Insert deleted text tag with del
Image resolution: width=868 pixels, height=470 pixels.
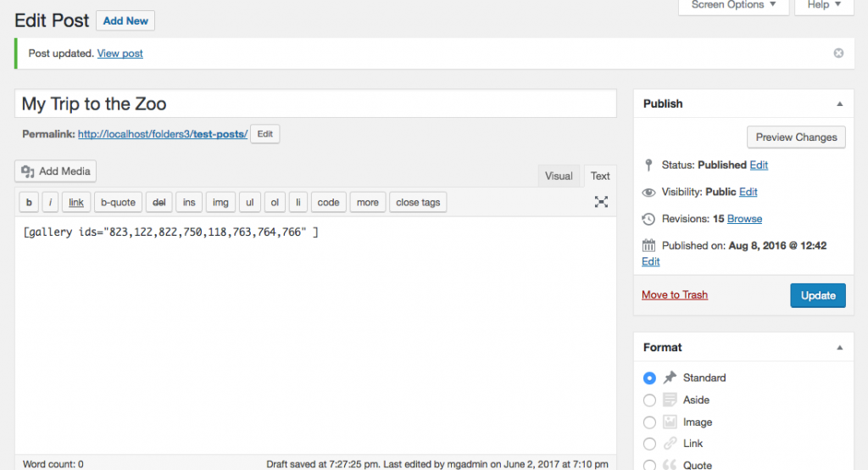(159, 202)
